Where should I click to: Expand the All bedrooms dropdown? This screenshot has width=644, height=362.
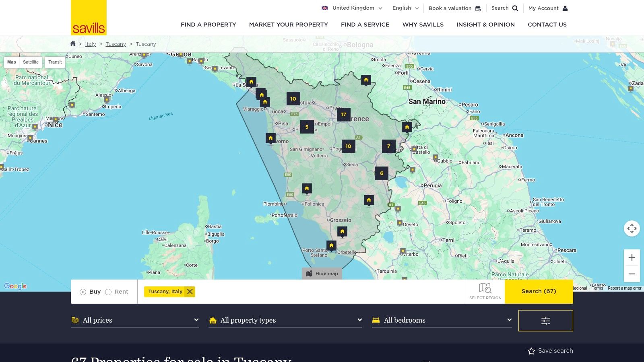click(x=442, y=320)
